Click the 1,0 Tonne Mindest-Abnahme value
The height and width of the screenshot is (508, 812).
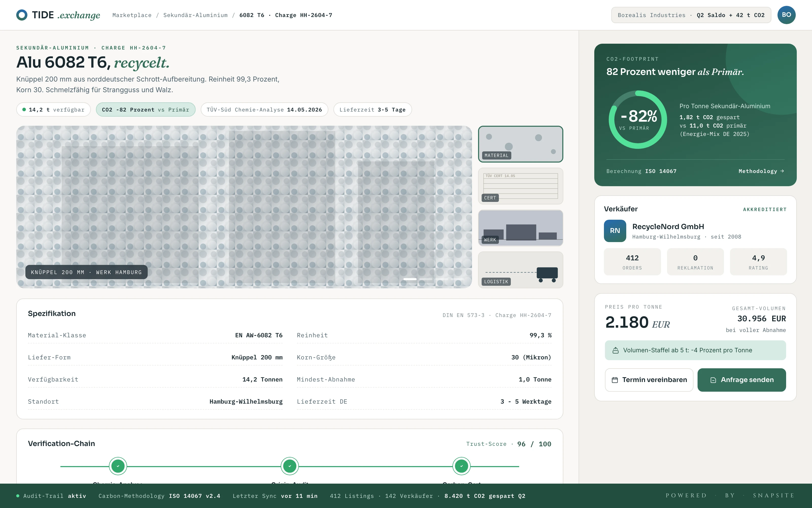pos(535,379)
